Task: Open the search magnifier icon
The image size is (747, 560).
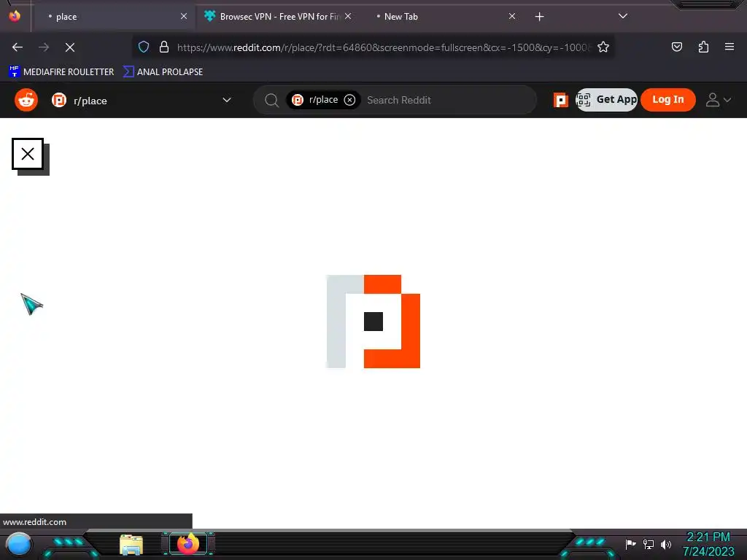Action: [x=271, y=100]
